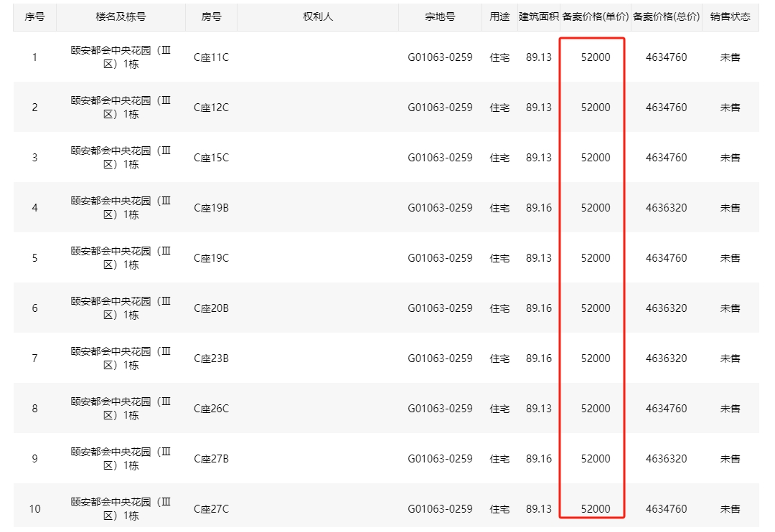Click unit price 52000 in row 6
Screen dimensions: 775x532
(596, 308)
